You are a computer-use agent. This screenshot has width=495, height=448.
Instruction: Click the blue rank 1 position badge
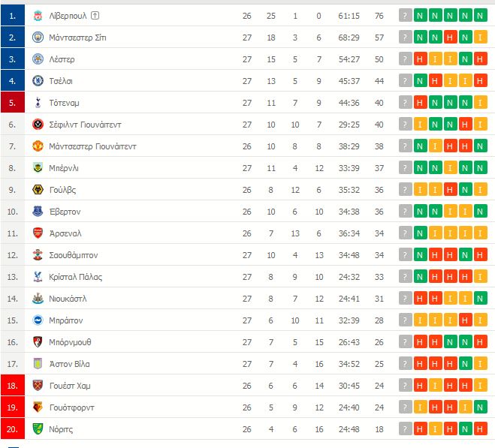click(x=13, y=15)
